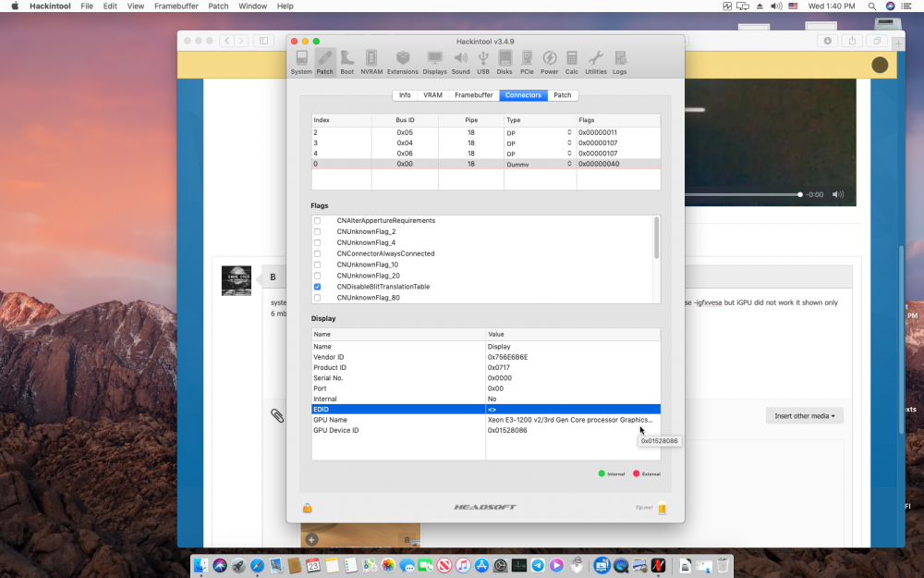Adjust the video progress slider

[743, 194]
